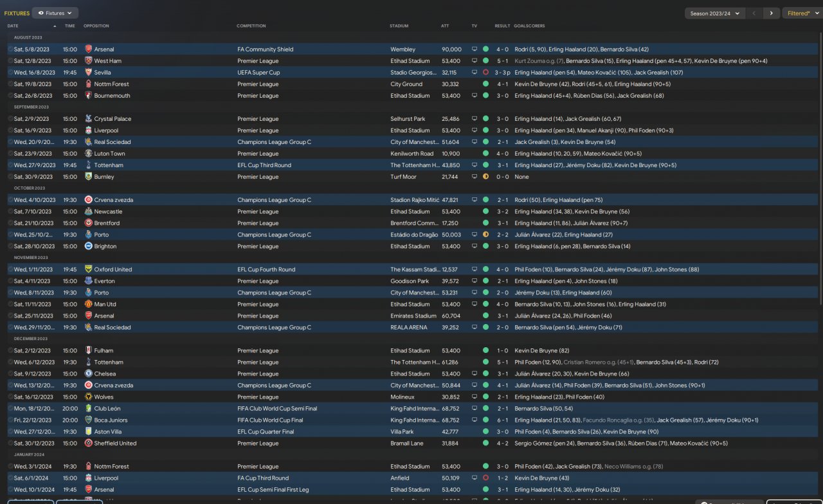
Task: Click the West Ham club badge
Action: 89,60
